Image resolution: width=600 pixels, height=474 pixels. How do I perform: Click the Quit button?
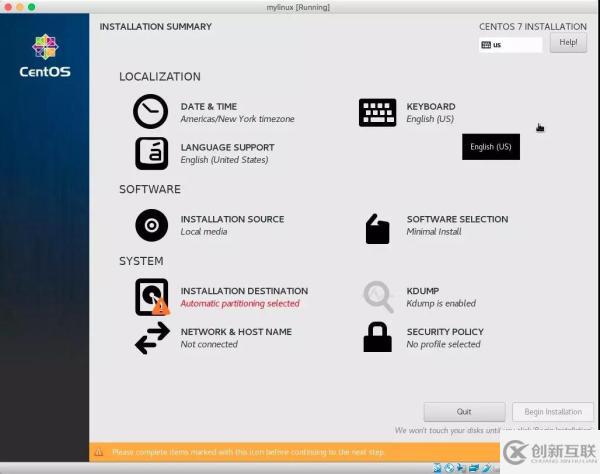(464, 412)
